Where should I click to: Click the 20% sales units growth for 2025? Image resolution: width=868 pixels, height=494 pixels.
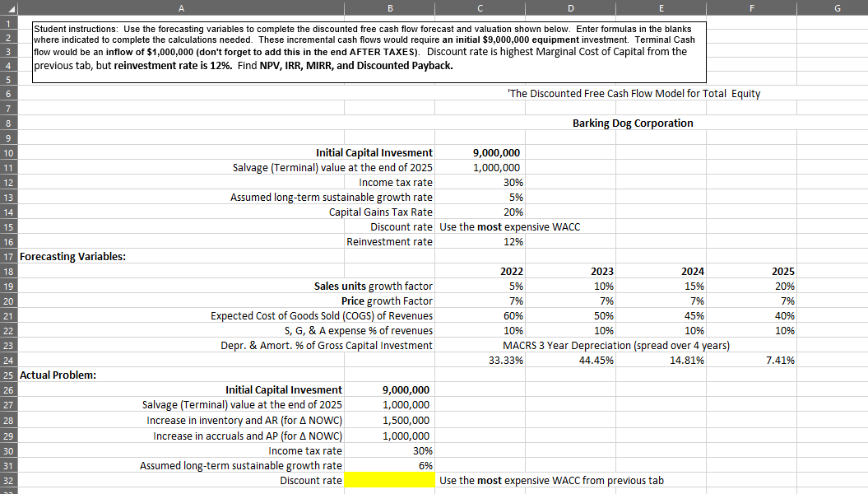click(784, 287)
